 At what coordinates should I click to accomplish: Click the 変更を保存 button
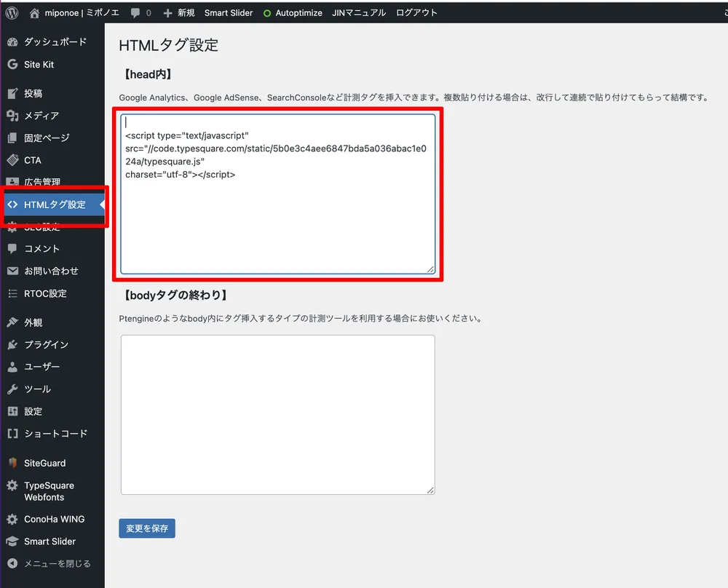point(147,528)
